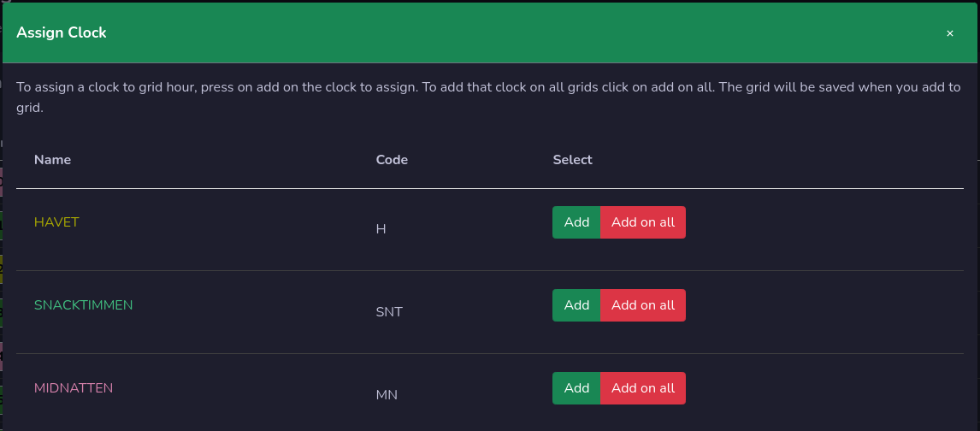Add the HAVET clock to grid
The width and height of the screenshot is (980, 431).
pyautogui.click(x=576, y=222)
